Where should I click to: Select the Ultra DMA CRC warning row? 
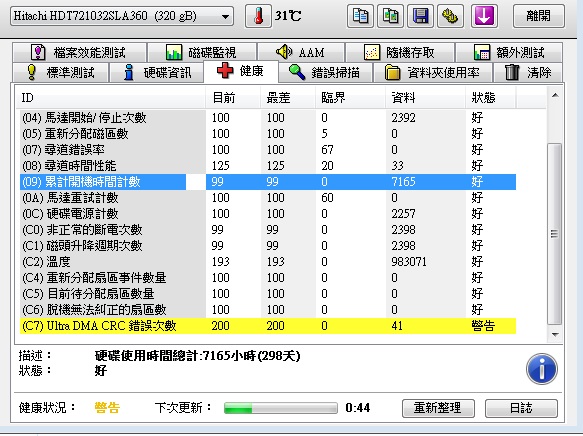coord(268,326)
